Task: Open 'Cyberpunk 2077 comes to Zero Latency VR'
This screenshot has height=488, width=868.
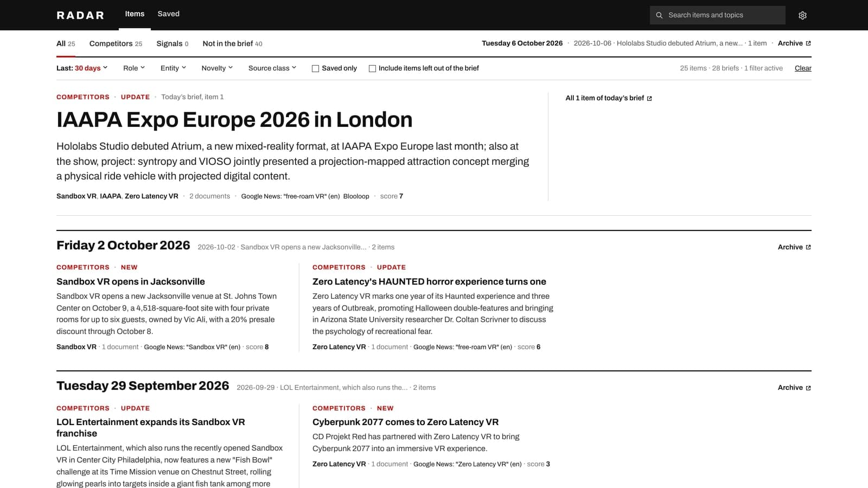Action: click(405, 422)
